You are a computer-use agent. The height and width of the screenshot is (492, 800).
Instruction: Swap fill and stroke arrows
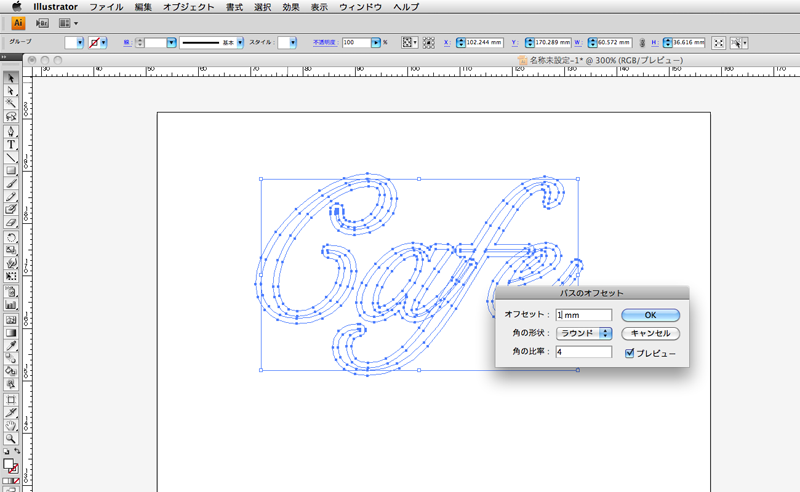click(x=17, y=451)
